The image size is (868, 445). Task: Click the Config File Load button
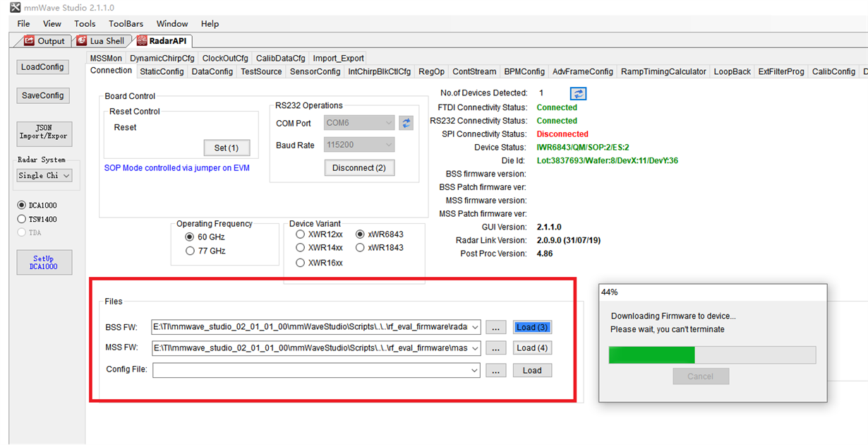532,370
